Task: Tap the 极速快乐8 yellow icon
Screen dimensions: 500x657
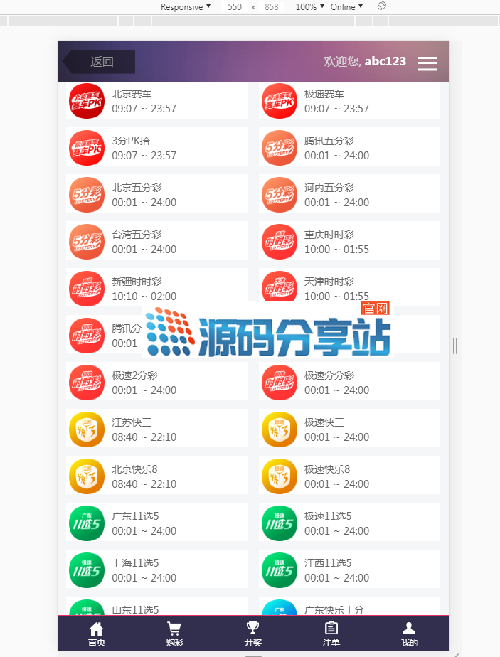Action: click(279, 476)
